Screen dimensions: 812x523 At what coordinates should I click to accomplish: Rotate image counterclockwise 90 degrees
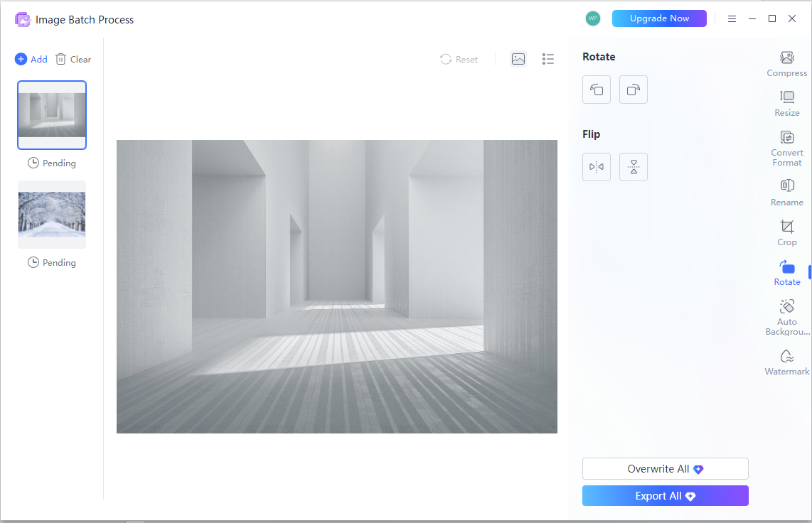tap(597, 90)
